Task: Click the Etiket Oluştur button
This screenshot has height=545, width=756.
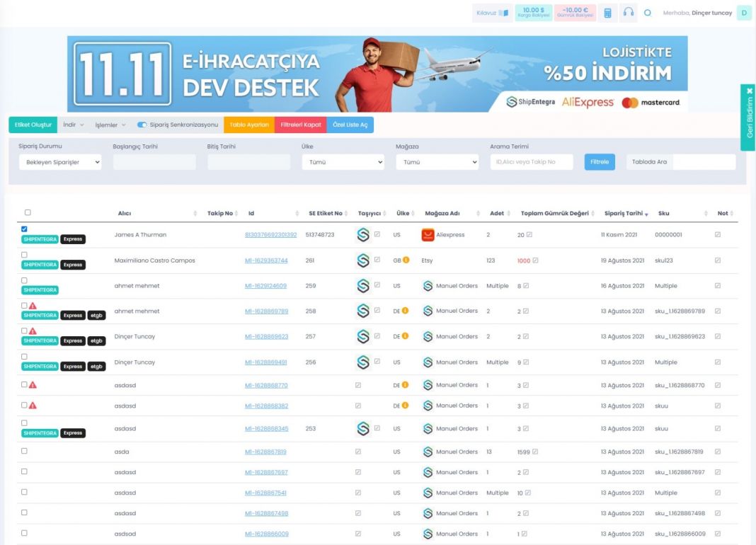Action: (33, 125)
